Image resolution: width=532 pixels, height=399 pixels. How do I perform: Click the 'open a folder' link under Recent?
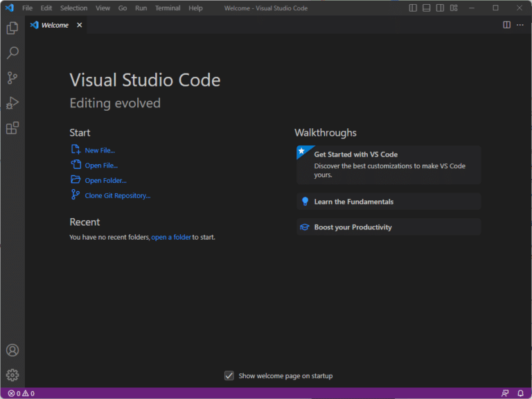pos(171,237)
